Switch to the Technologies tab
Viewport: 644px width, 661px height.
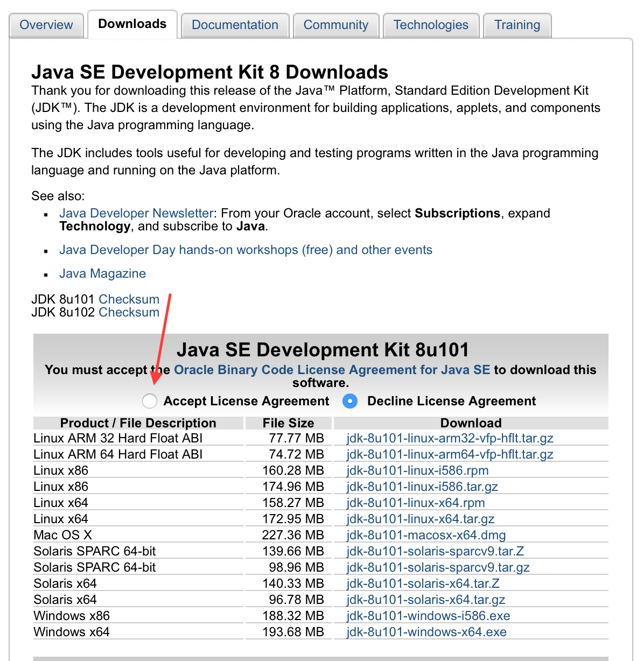pyautogui.click(x=431, y=25)
